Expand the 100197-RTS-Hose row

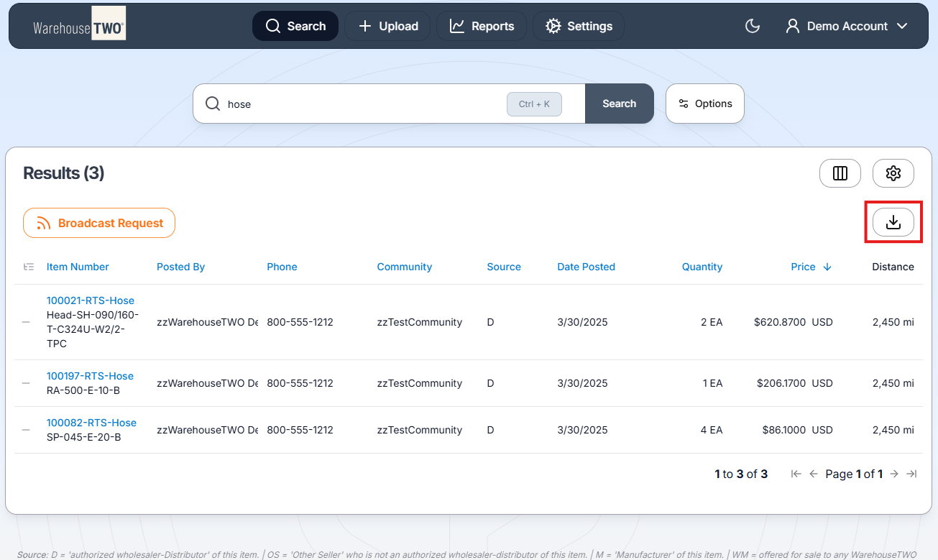pyautogui.click(x=26, y=383)
